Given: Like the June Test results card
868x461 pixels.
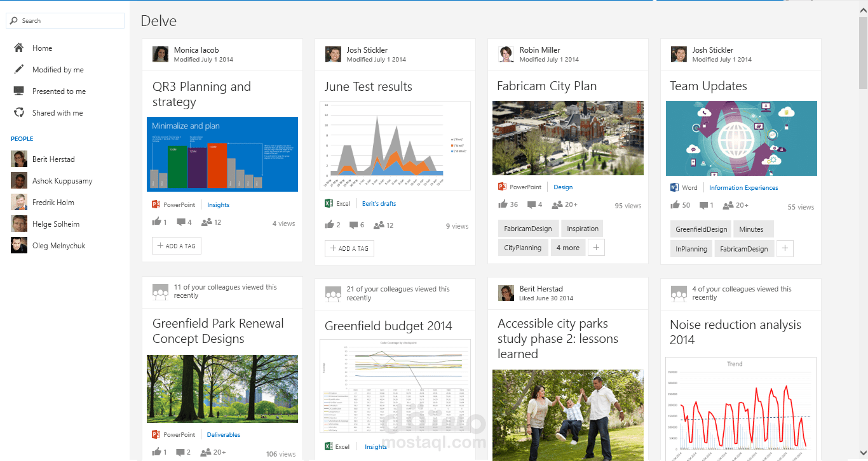Looking at the screenshot, I should click(x=329, y=225).
